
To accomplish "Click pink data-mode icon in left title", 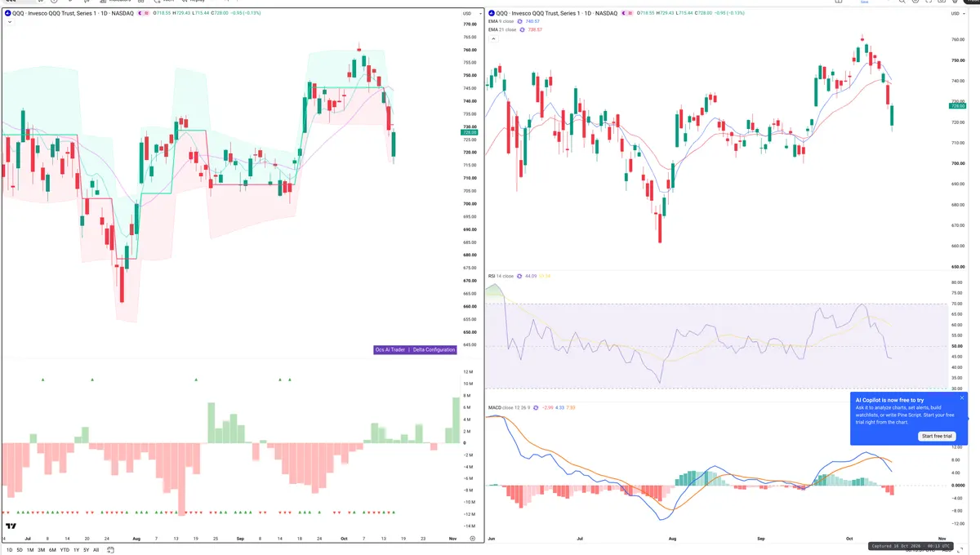I will tap(146, 13).
